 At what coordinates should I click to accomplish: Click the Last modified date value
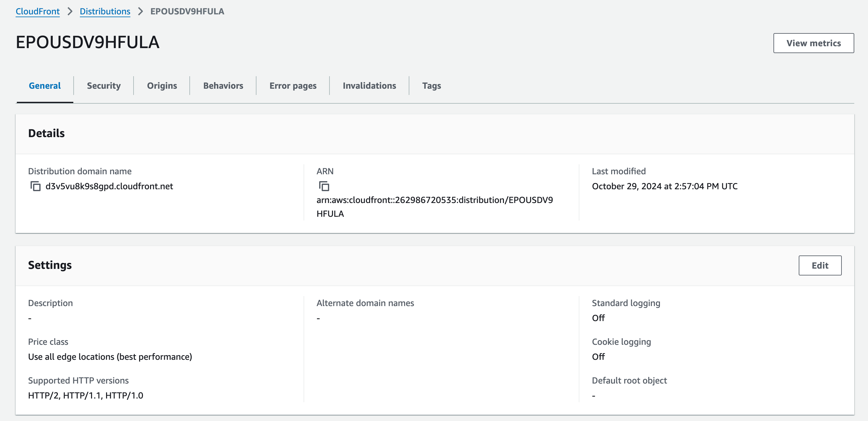click(x=665, y=186)
